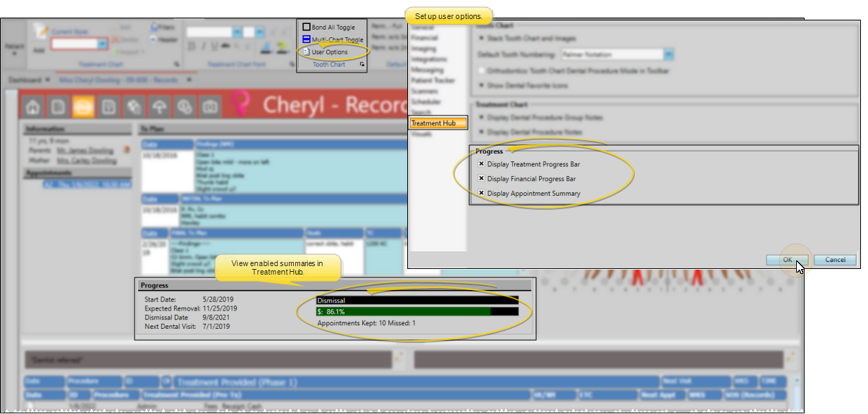Click Cancel in the options dialog
Image resolution: width=868 pixels, height=414 pixels.
[x=835, y=260]
